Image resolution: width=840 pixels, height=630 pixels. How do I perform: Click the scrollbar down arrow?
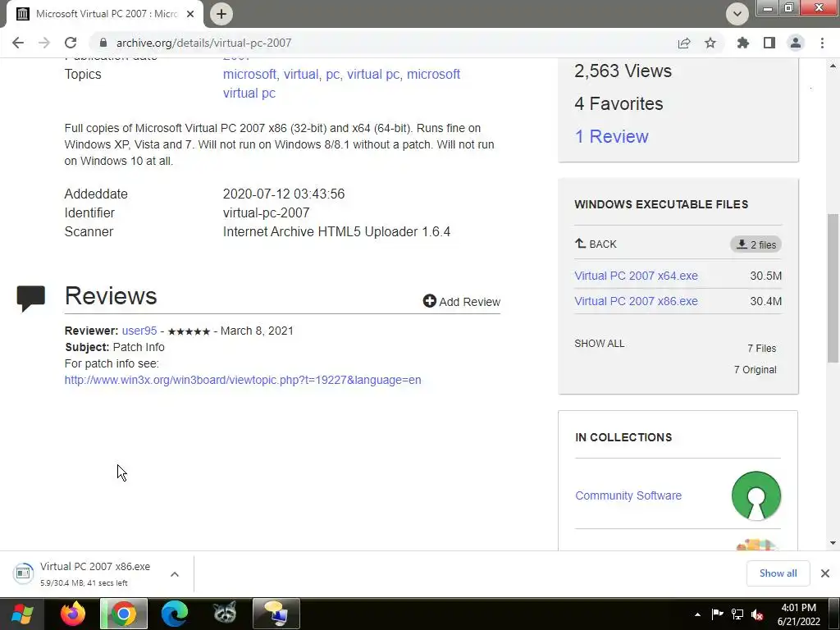coord(833,543)
